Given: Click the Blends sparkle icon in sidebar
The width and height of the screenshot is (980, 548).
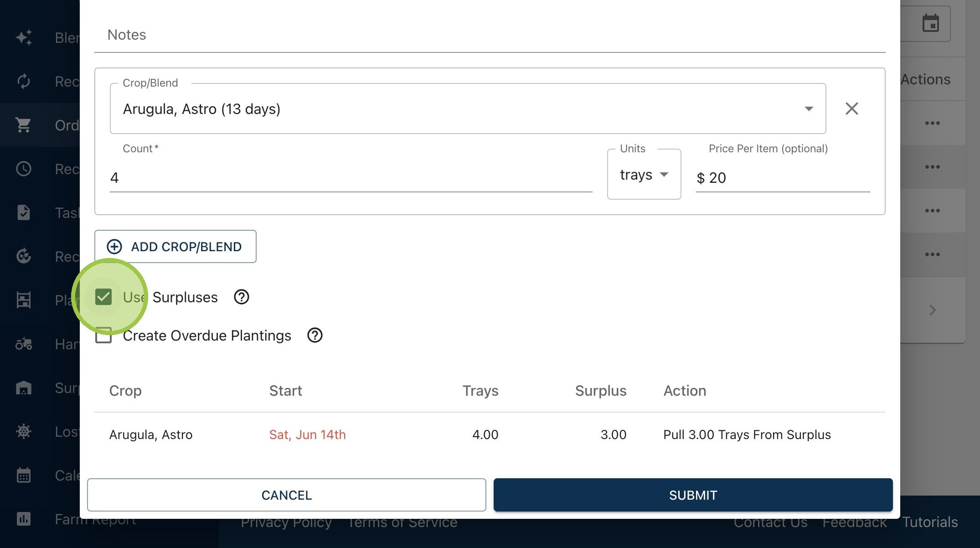Looking at the screenshot, I should coord(23,37).
